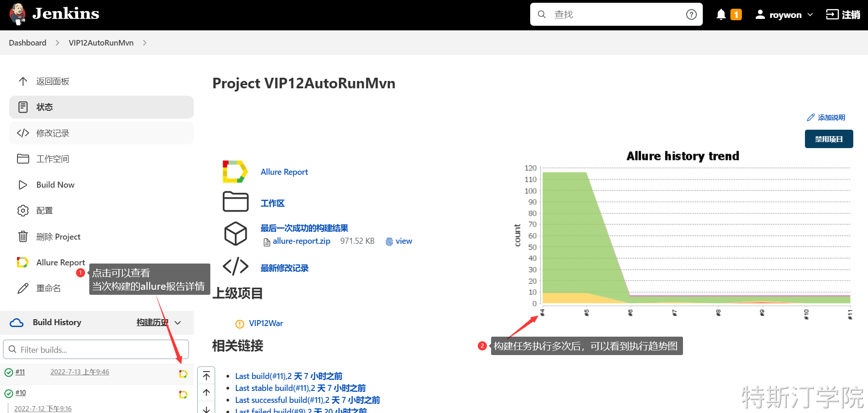Click the 禁用项目 button
The image size is (868, 413).
(829, 139)
